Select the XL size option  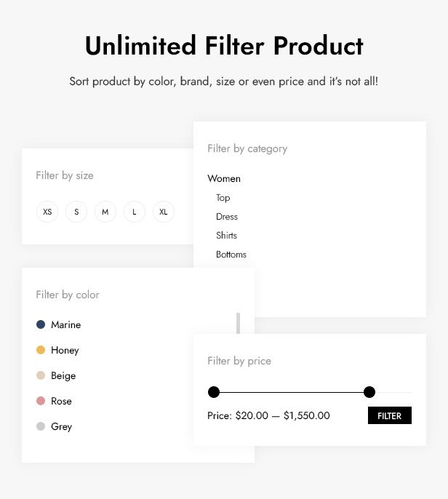pyautogui.click(x=164, y=212)
